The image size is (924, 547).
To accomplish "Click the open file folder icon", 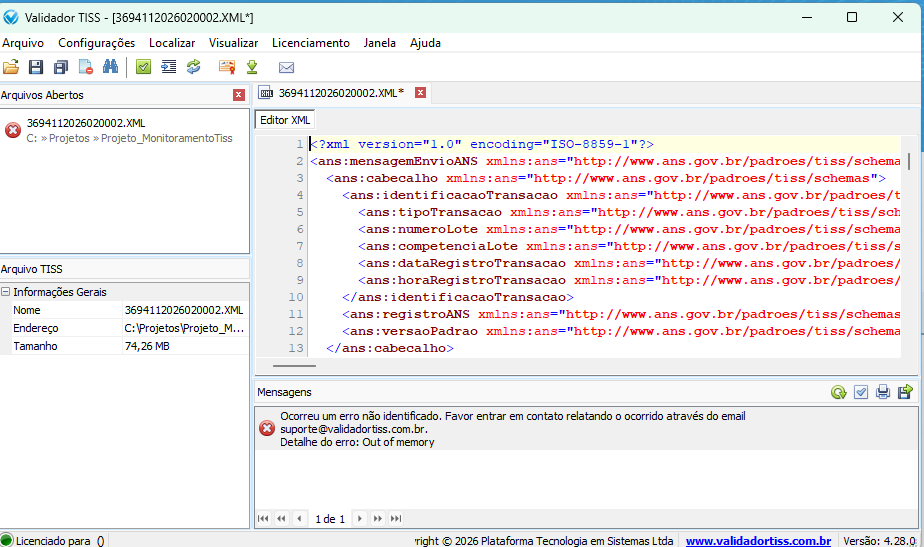I will (x=11, y=68).
